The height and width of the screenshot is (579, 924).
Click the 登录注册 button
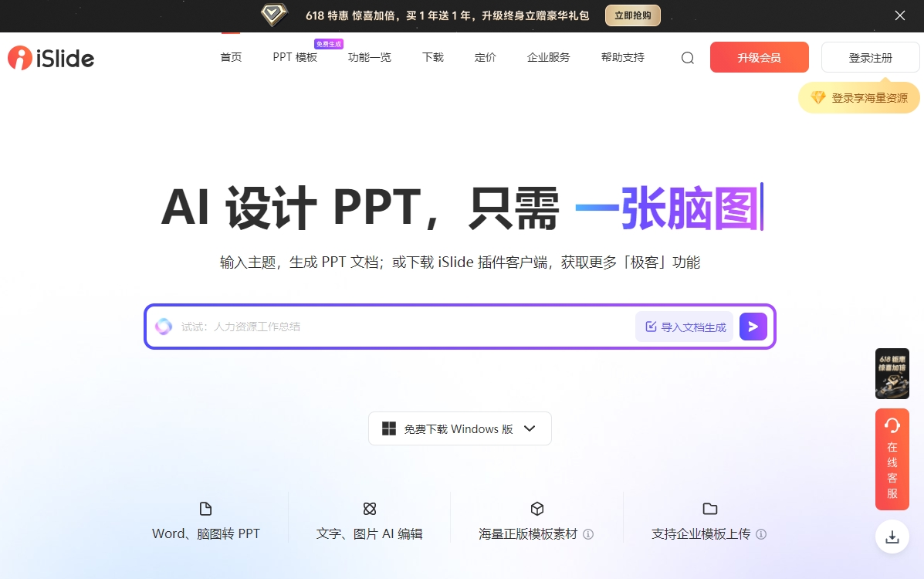(871, 57)
